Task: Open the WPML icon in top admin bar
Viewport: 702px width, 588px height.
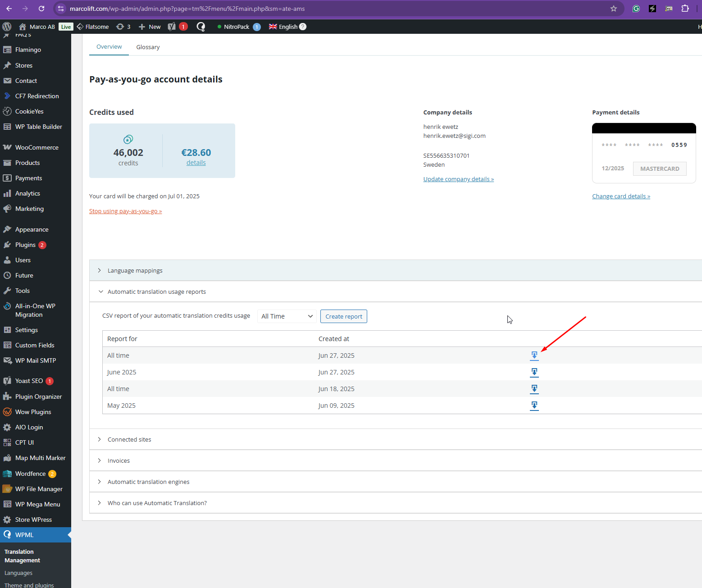Action: tap(201, 27)
